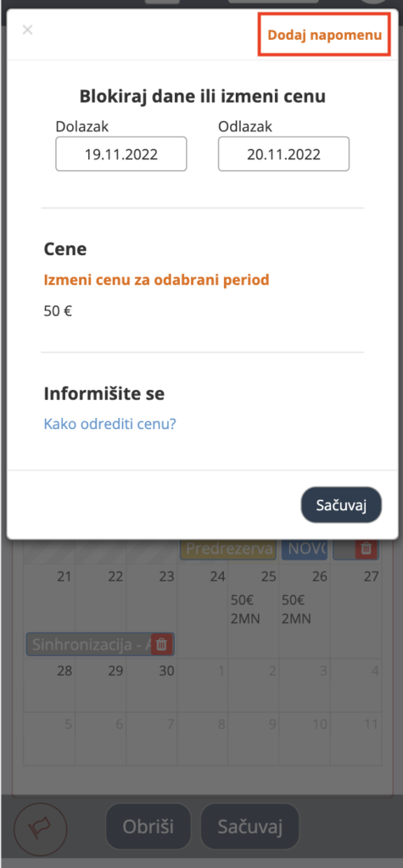403x868 pixels.
Task: Click the flag icon at bottom left
Action: pos(41,829)
